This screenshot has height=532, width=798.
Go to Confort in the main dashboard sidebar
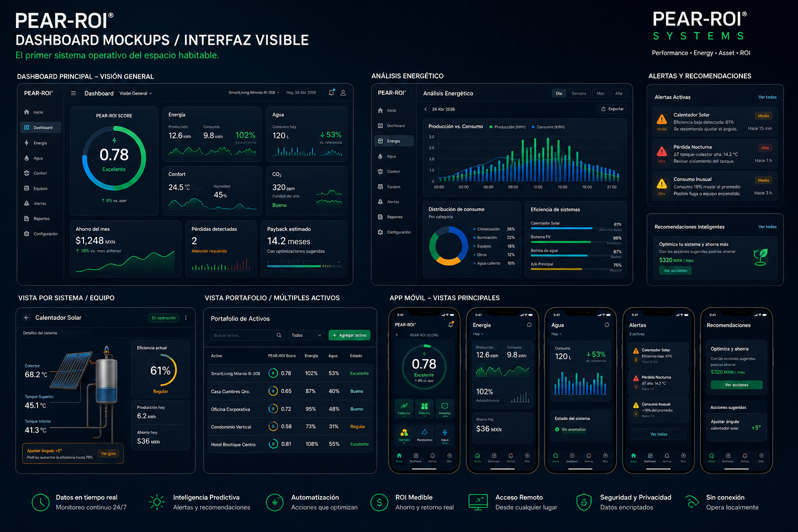pos(35,173)
